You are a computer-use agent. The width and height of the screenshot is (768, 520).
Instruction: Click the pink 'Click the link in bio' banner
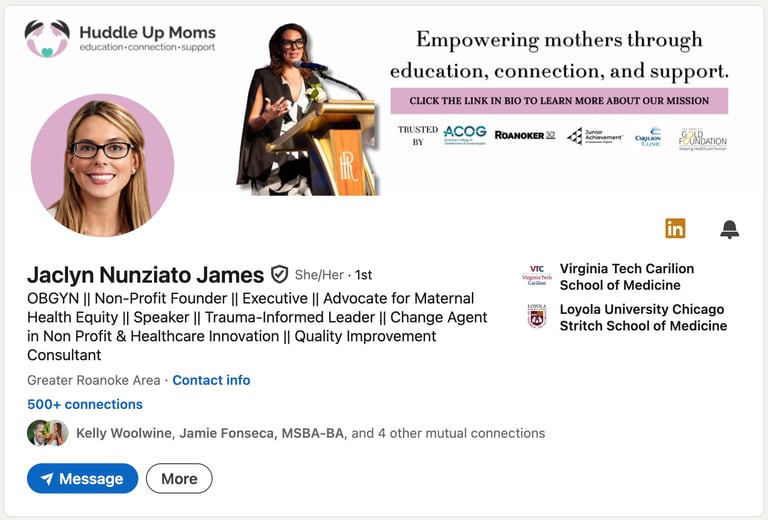559,101
